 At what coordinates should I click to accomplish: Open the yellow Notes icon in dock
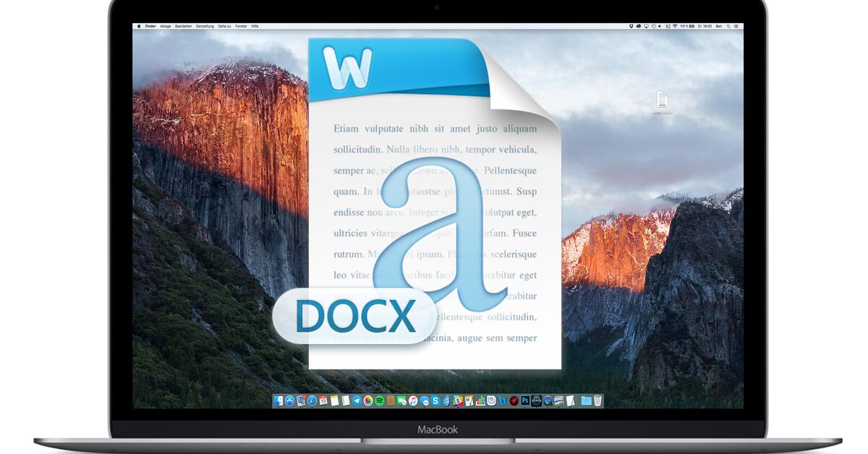(x=334, y=401)
